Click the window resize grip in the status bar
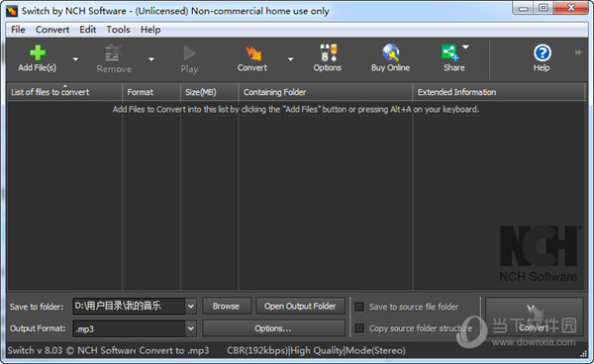 click(583, 354)
